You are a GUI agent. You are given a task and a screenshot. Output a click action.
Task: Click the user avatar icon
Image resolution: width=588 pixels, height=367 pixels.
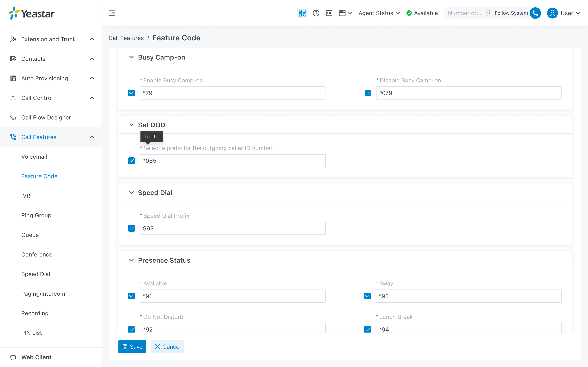(552, 13)
